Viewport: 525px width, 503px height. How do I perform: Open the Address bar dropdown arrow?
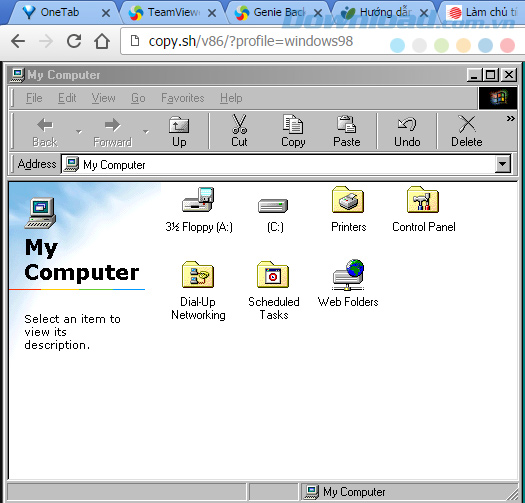[503, 164]
